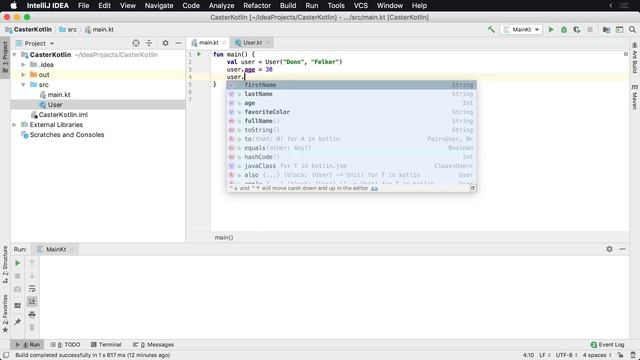Click the Search Everywhere magnifier icon

click(632, 29)
